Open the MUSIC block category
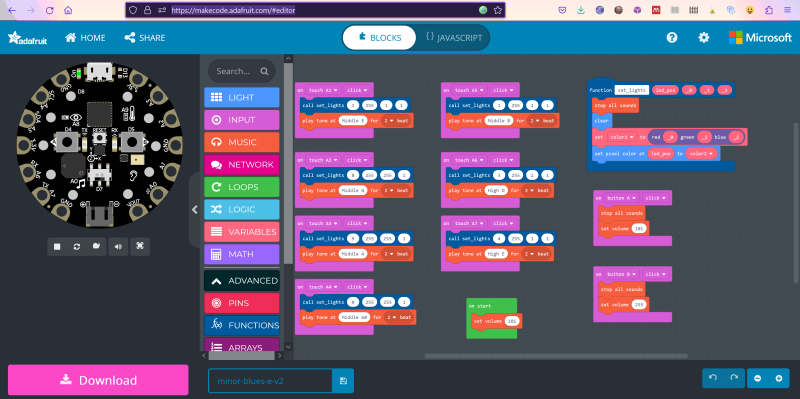Viewport: 800px width, 399px height. [242, 142]
